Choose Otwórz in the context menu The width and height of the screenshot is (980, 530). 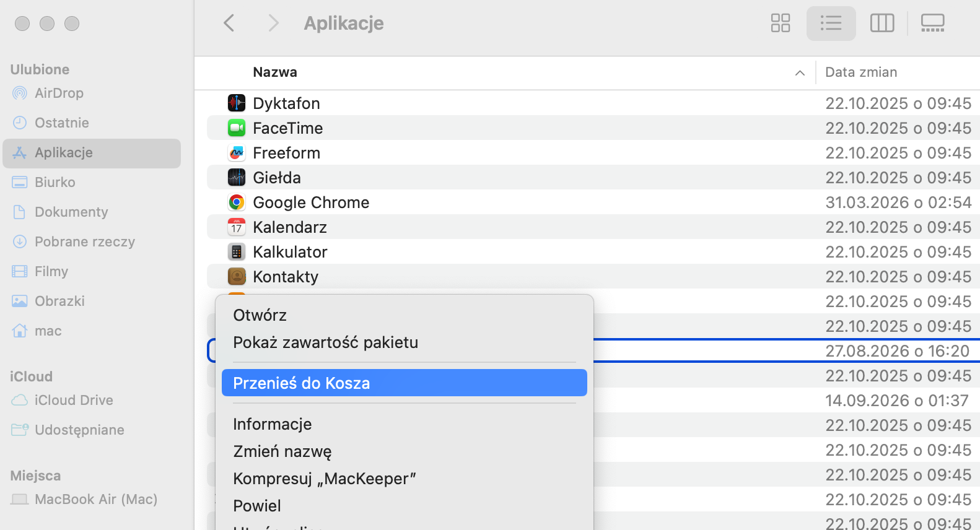(404, 315)
